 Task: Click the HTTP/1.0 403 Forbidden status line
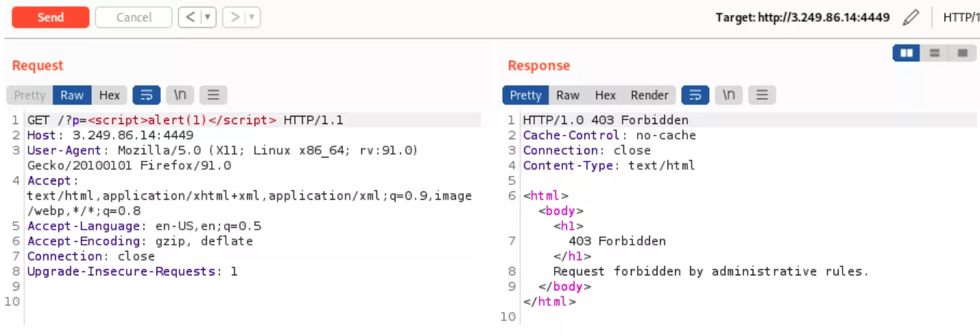pos(606,121)
